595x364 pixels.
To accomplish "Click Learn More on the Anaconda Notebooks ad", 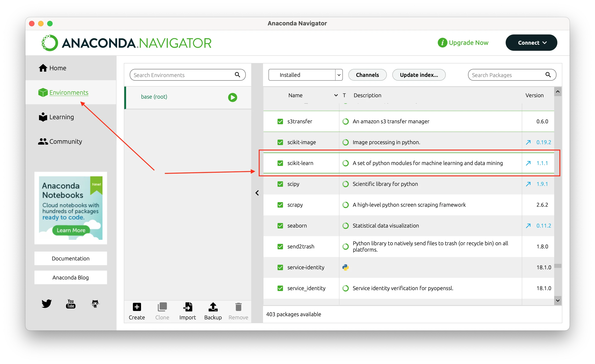I will [71, 230].
